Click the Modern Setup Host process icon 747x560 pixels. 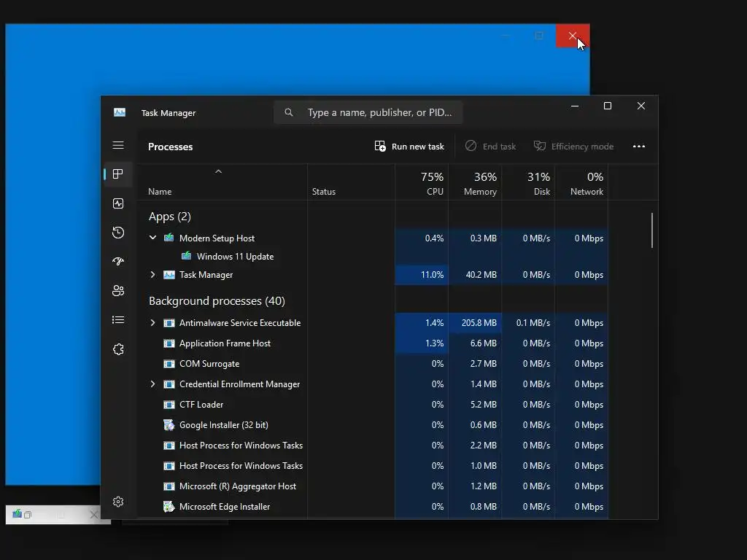(x=169, y=238)
